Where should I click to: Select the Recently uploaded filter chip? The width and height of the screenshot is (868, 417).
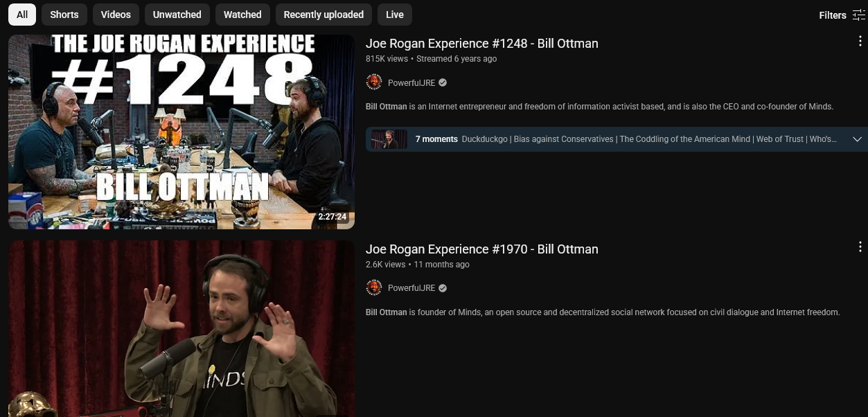click(324, 15)
